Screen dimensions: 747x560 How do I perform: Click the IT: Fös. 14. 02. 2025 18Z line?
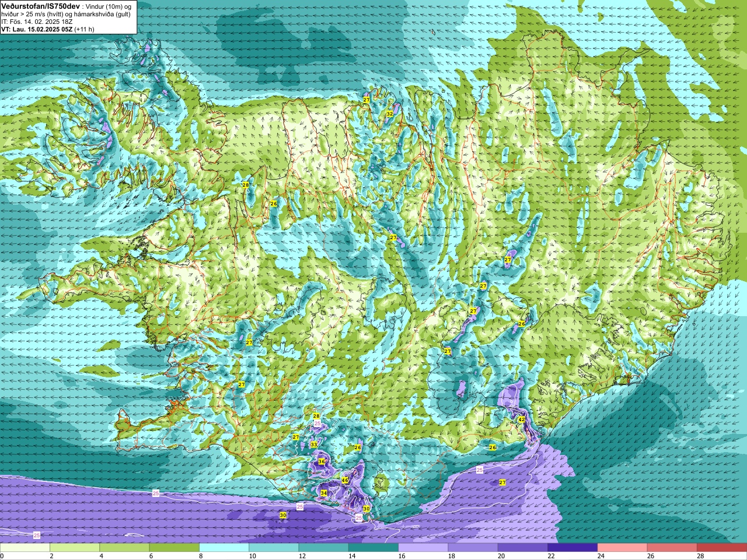tap(37, 21)
